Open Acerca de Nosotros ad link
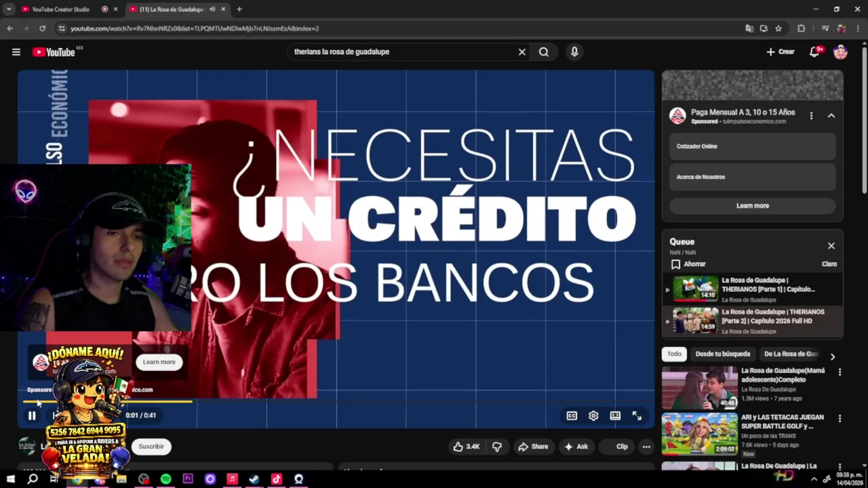Image resolution: width=868 pixels, height=488 pixels. coord(753,177)
